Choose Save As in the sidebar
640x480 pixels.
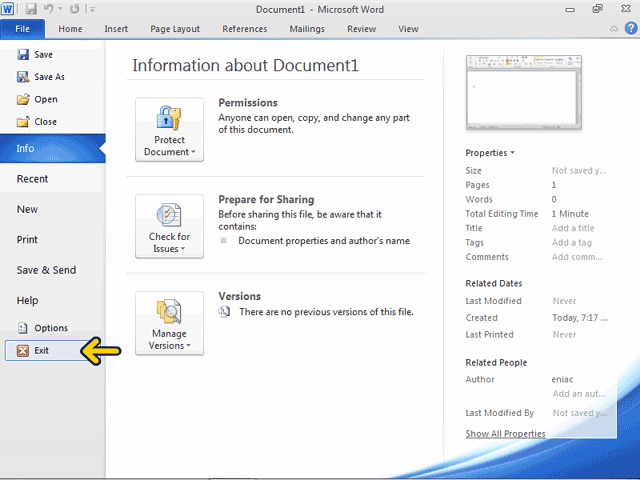[x=40, y=77]
